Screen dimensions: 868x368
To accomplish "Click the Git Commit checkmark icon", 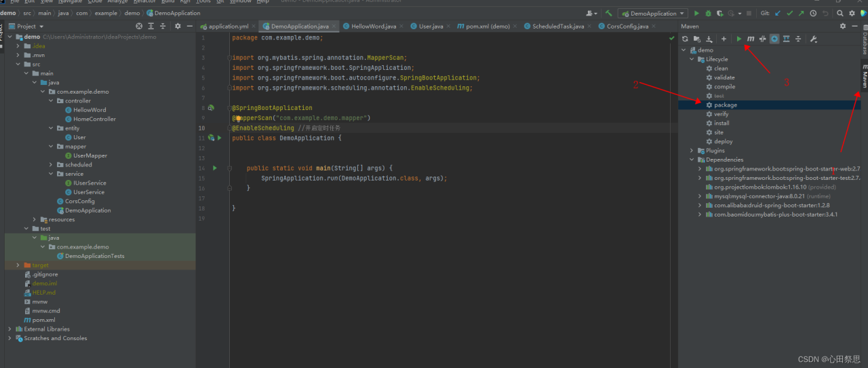I will coord(789,13).
